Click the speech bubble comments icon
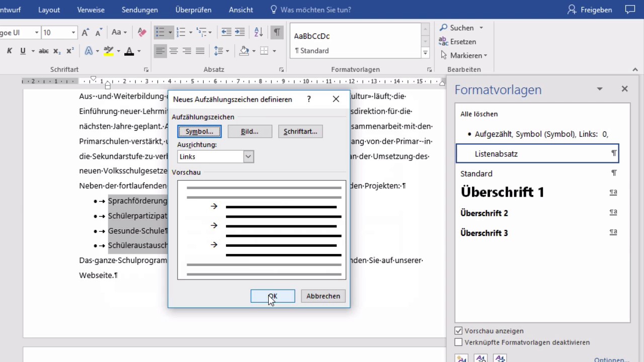 coord(630,10)
